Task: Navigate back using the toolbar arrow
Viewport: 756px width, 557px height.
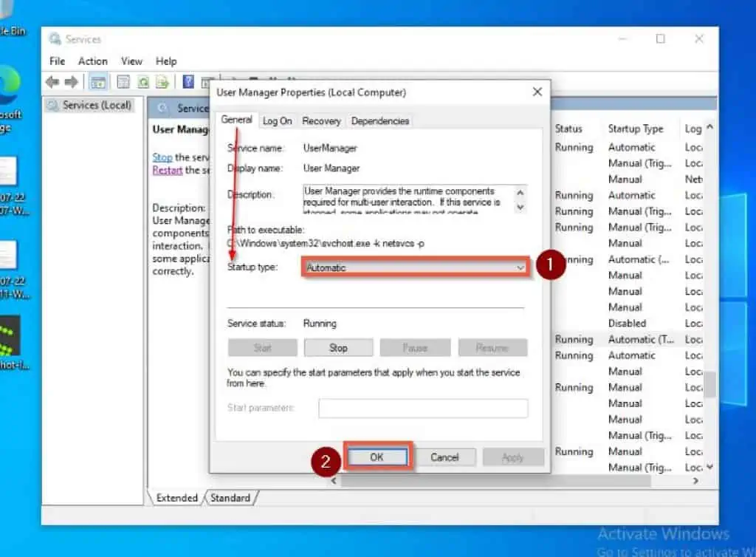Action: (x=52, y=82)
